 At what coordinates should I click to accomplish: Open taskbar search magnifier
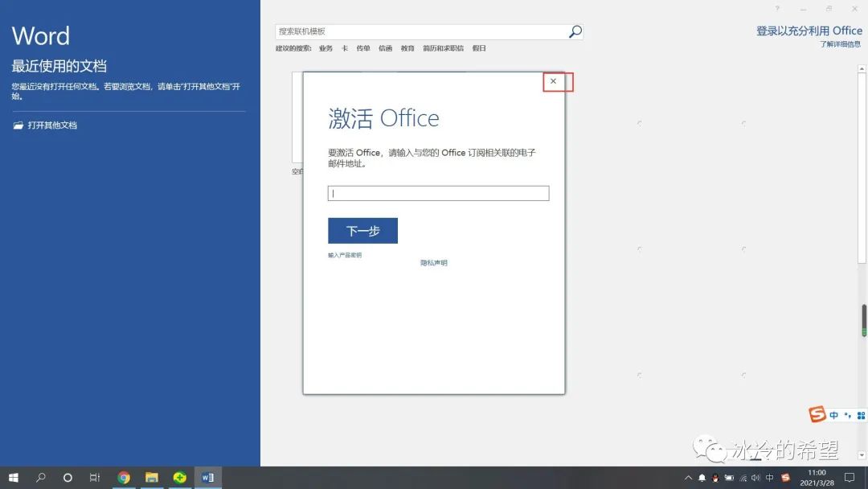(40, 478)
